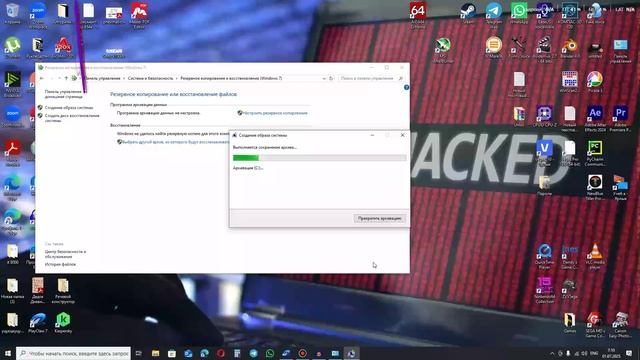The image size is (640, 360).
Task: Click 'Система и безопасность' breadcrumb
Action: [151, 78]
